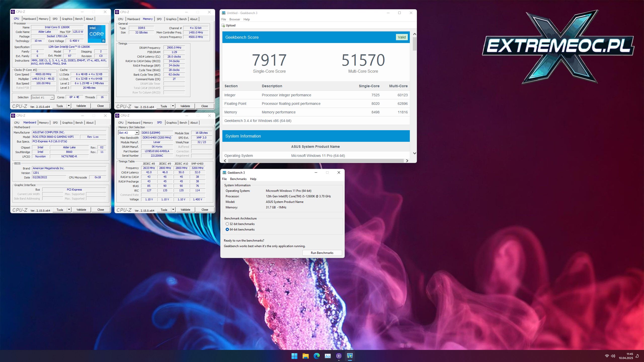This screenshot has height=362, width=644.
Task: Click Close button in SPD window
Action: tap(205, 210)
